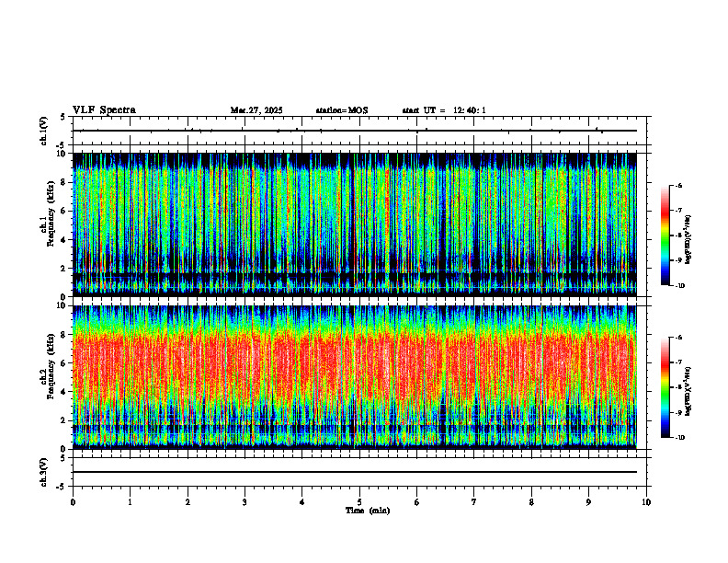Click time axis tick label "0"

pyautogui.click(x=73, y=502)
